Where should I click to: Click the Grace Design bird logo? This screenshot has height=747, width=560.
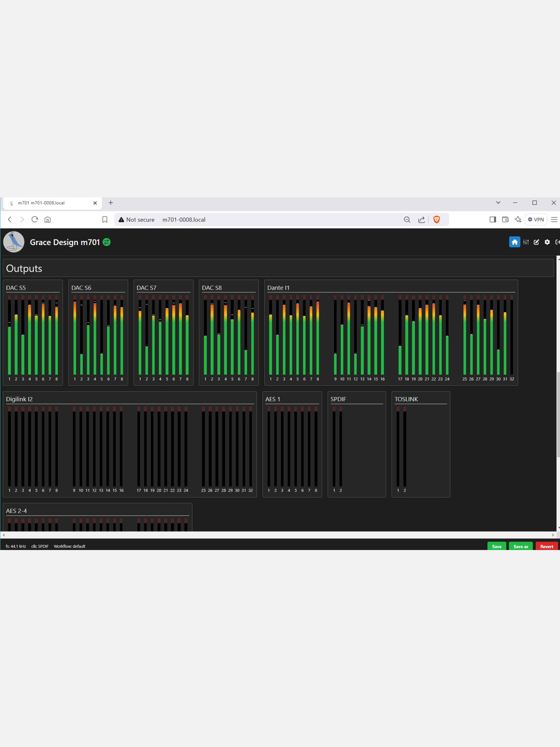pyautogui.click(x=14, y=242)
